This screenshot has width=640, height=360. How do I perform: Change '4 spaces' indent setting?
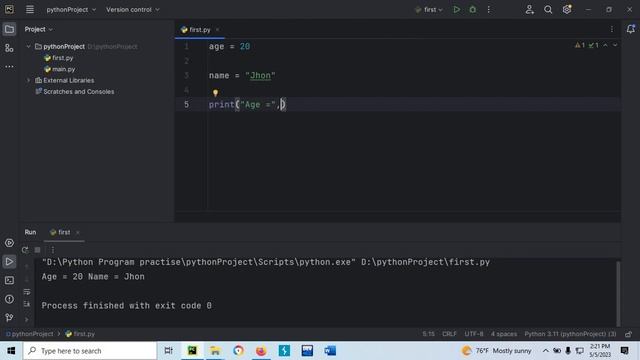coord(504,334)
